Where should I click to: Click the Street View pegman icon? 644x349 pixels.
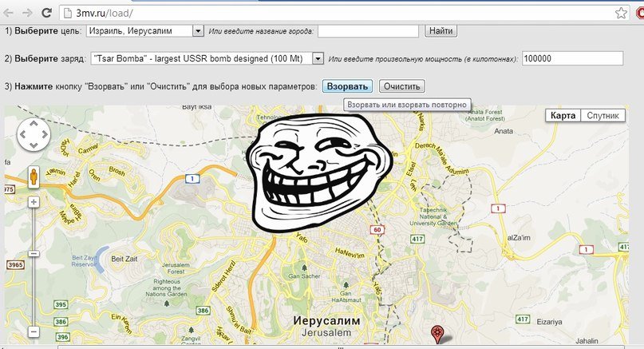pyautogui.click(x=34, y=176)
